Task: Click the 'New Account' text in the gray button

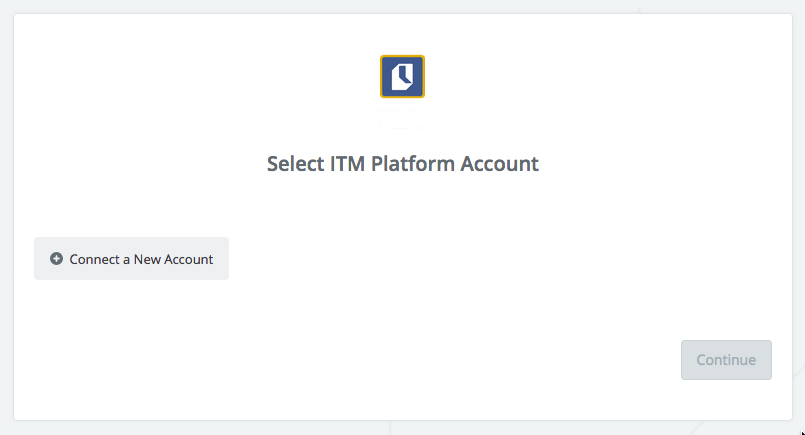Action: tap(173, 259)
